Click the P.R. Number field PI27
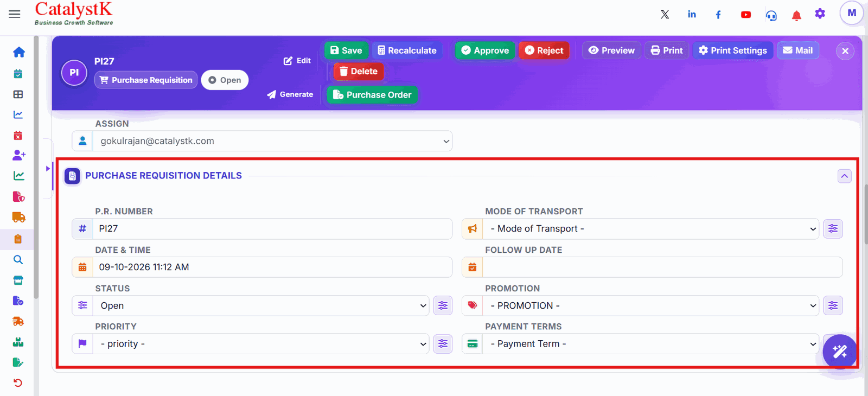Screen dimensions: 868x396 coord(272,229)
